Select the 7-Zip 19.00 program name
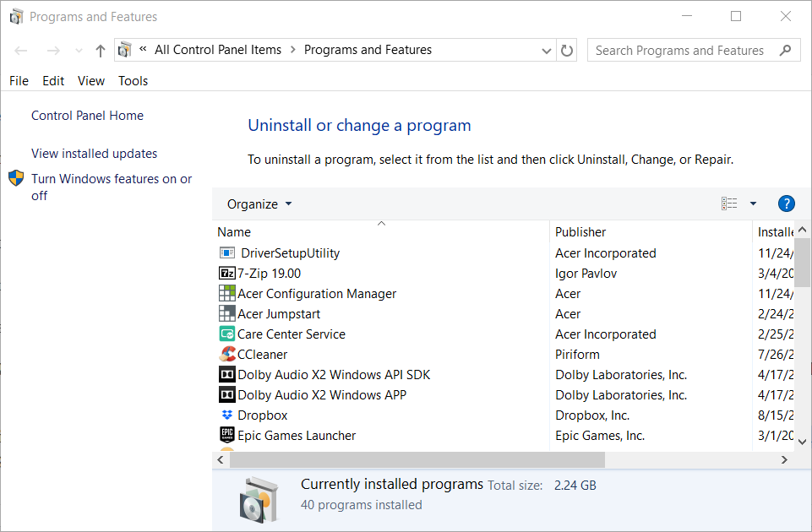The image size is (812, 532). coord(269,274)
